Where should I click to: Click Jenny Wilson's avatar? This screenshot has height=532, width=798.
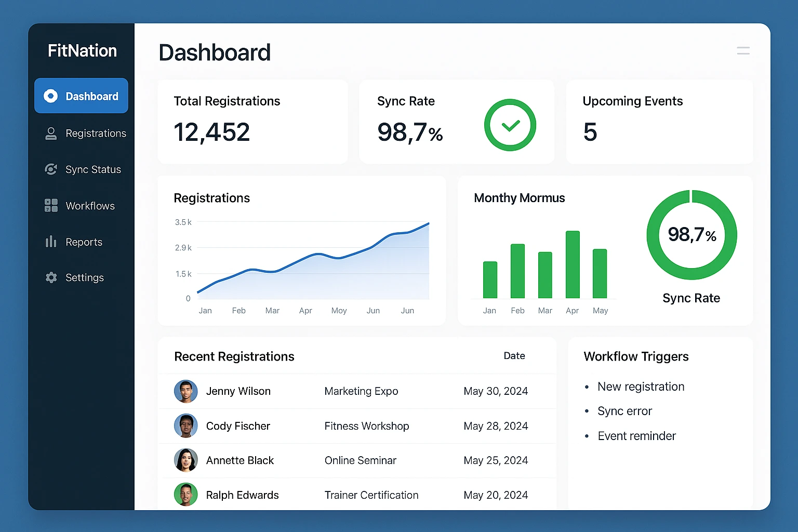click(x=185, y=391)
